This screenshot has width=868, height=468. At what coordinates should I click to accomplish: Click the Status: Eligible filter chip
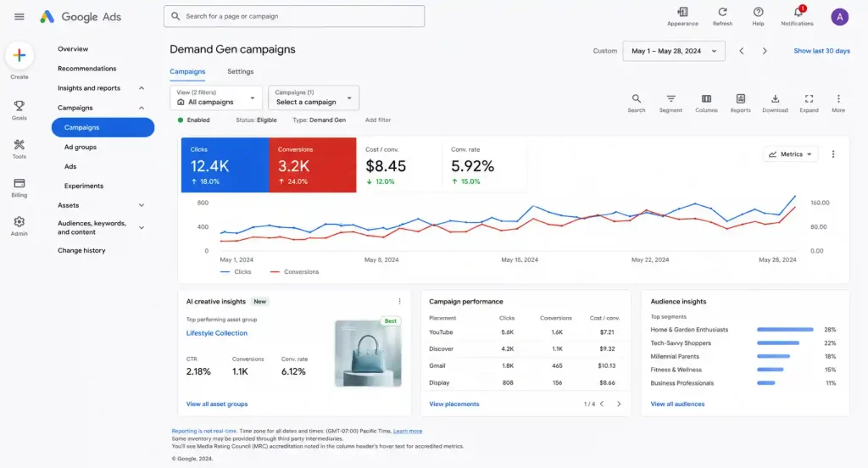[256, 120]
